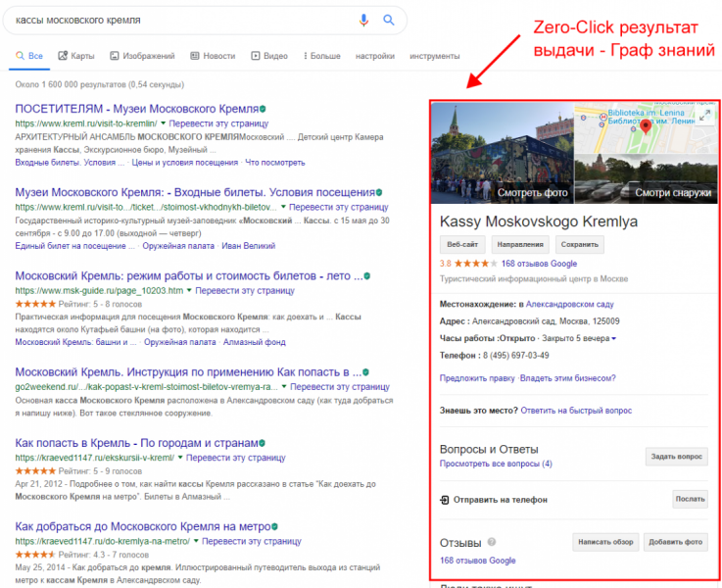Open инструменты search tools
The width and height of the screenshot is (722, 588).
pyautogui.click(x=434, y=56)
